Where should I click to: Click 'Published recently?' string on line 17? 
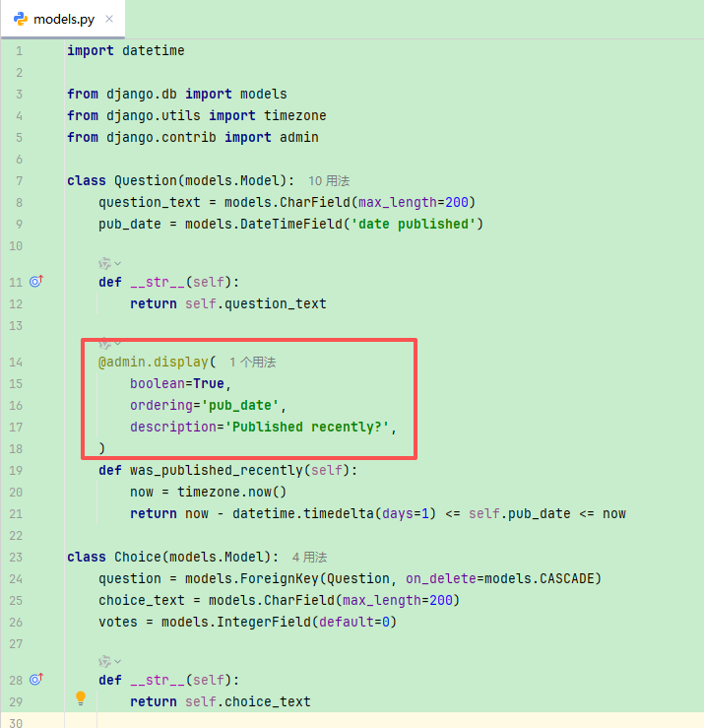(x=307, y=428)
